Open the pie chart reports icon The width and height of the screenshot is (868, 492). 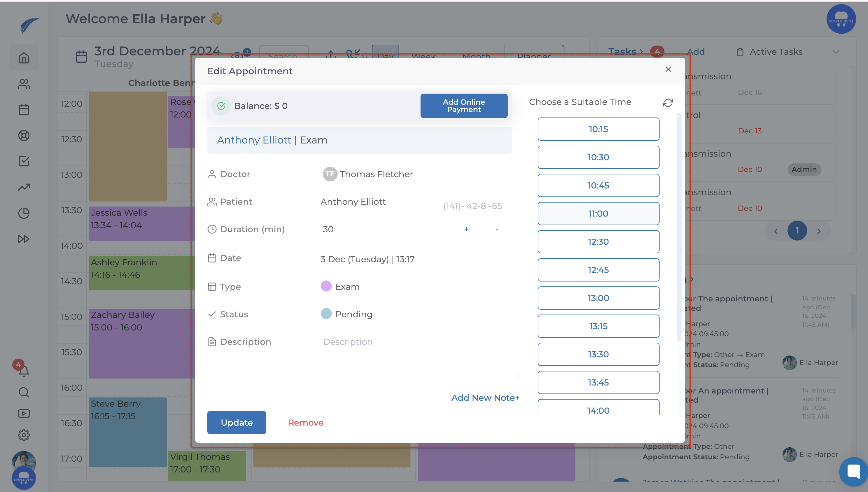[24, 213]
